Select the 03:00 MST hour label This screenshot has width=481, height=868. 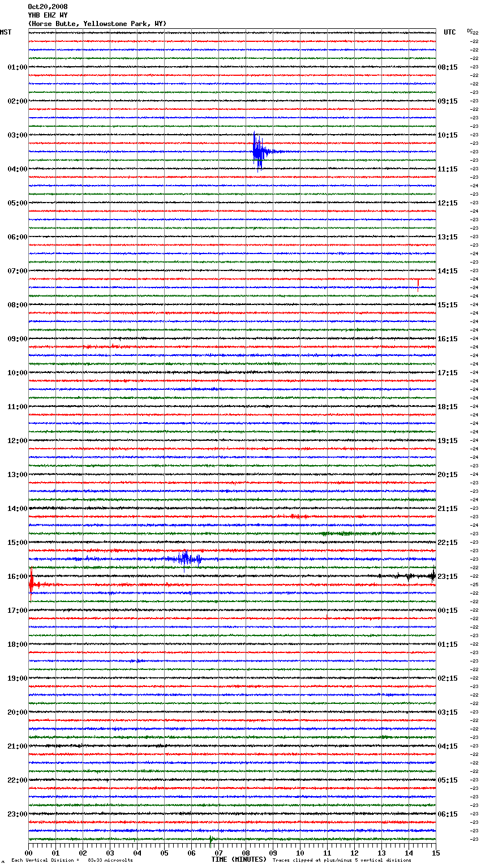coord(18,135)
